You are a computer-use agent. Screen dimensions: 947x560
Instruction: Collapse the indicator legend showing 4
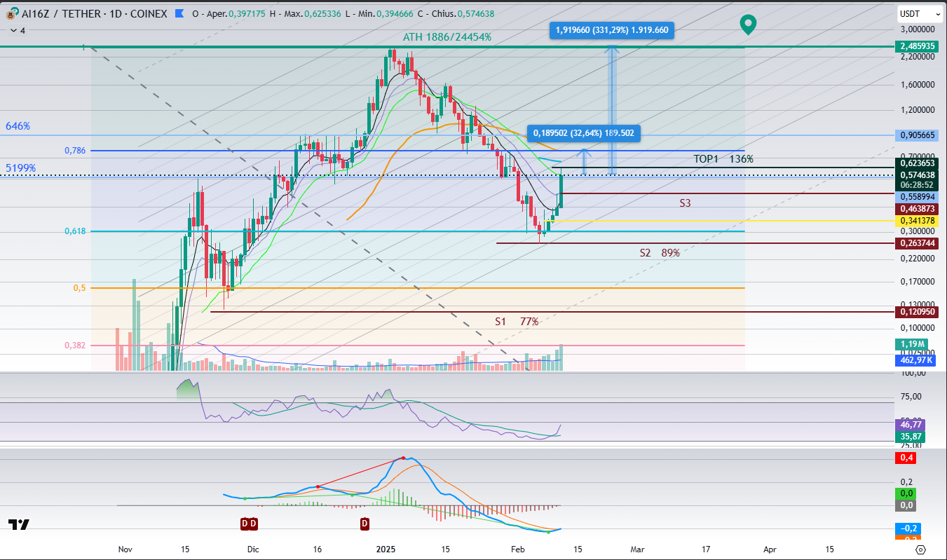click(13, 31)
